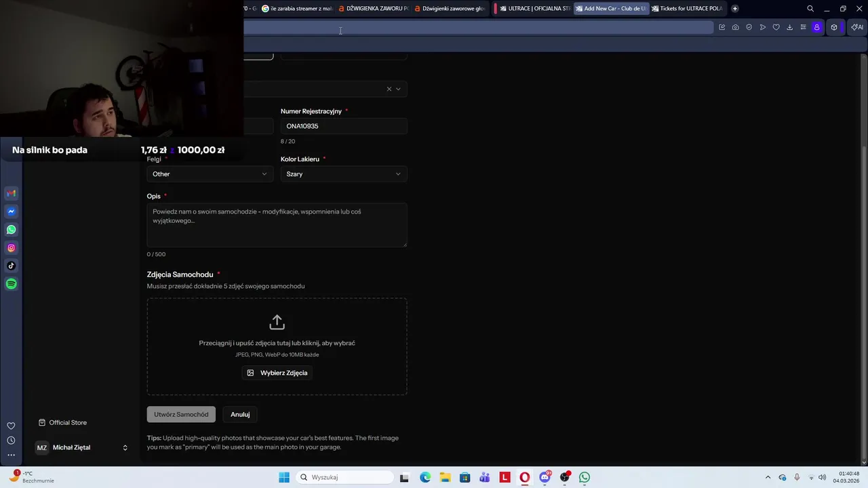Click the taskbar microphone icon
Viewport: 868px width, 488px height.
797,477
